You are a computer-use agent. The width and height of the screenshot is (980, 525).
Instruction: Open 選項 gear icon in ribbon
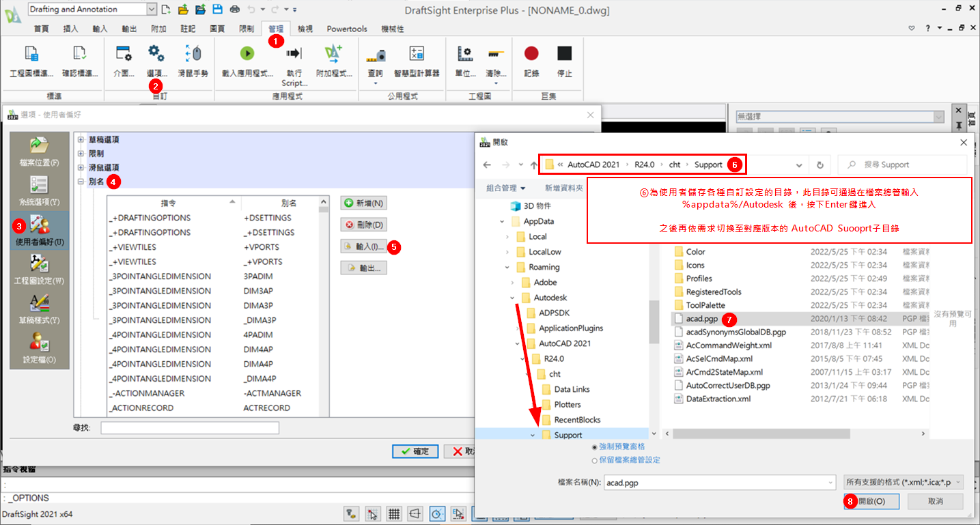click(x=156, y=53)
